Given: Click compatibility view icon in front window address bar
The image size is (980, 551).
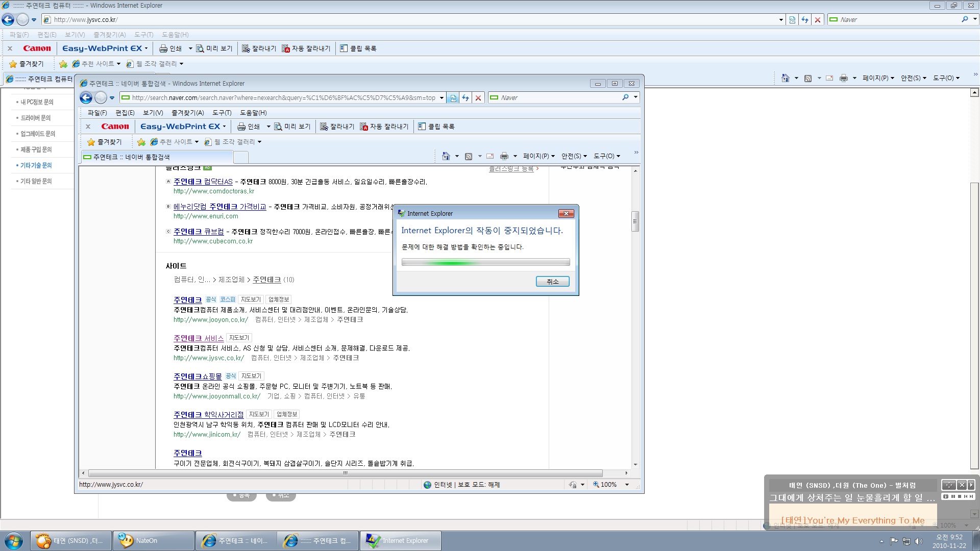Looking at the screenshot, I should tap(453, 98).
